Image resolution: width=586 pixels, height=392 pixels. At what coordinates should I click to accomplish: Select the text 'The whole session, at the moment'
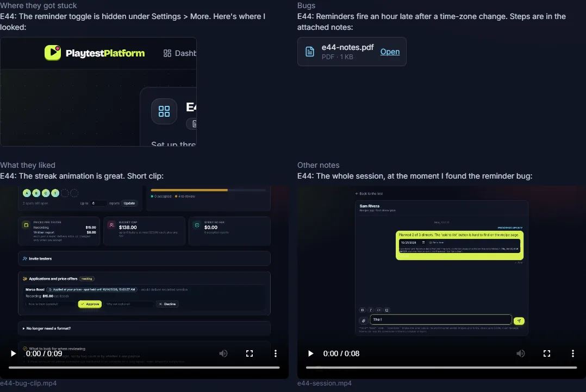pyautogui.click(x=377, y=176)
